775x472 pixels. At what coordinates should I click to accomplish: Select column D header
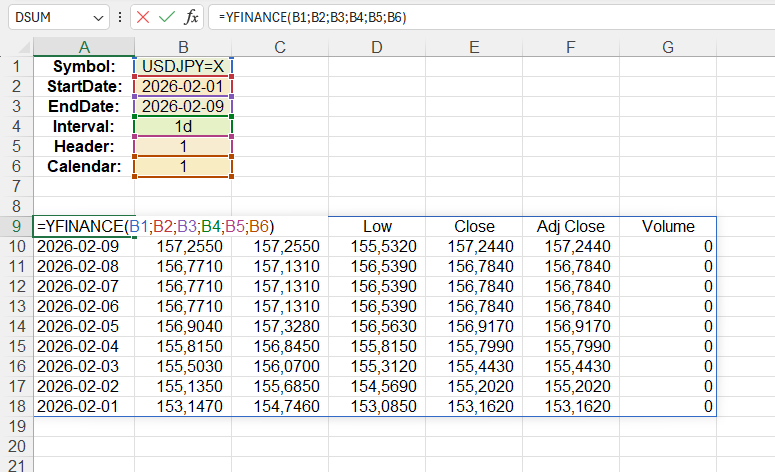point(377,47)
